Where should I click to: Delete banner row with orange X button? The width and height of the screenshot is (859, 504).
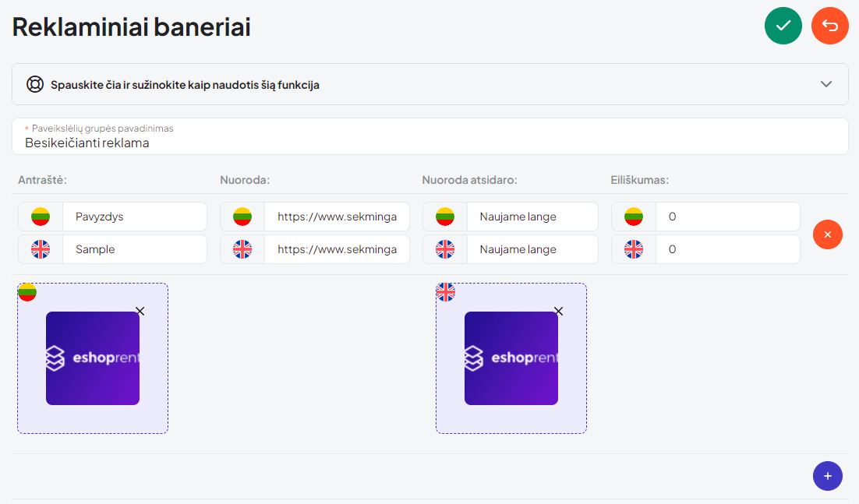[x=827, y=234]
